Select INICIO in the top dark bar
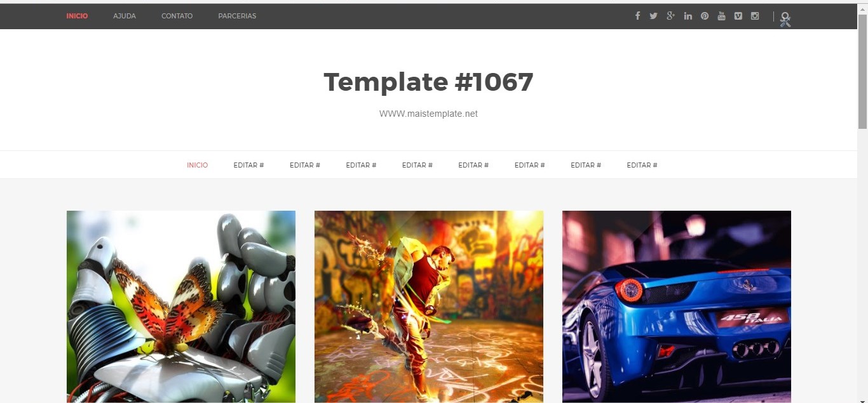 [x=77, y=16]
